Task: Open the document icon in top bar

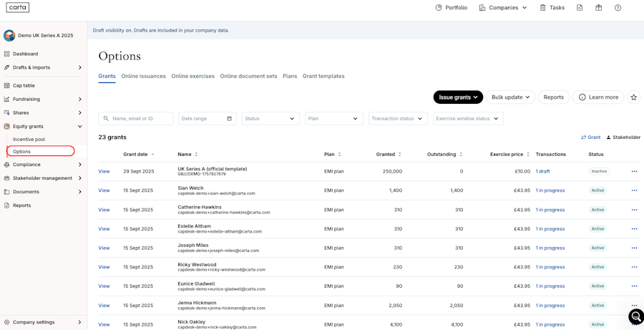Action: (579, 8)
